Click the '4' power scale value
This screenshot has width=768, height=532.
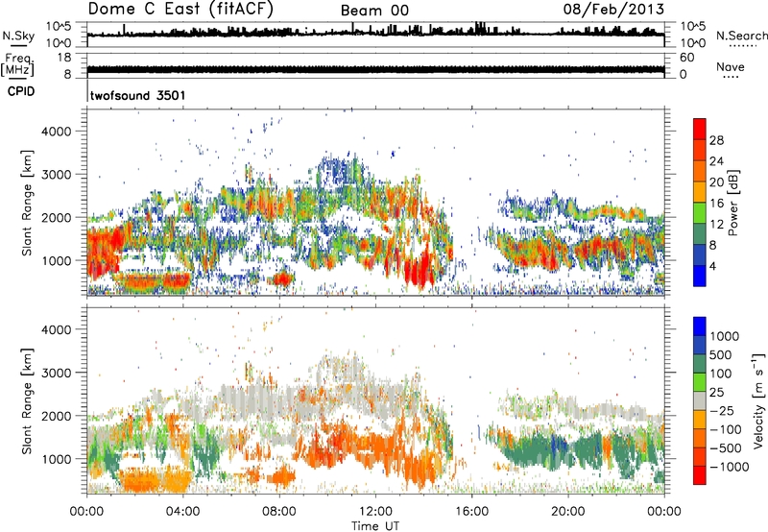712,267
